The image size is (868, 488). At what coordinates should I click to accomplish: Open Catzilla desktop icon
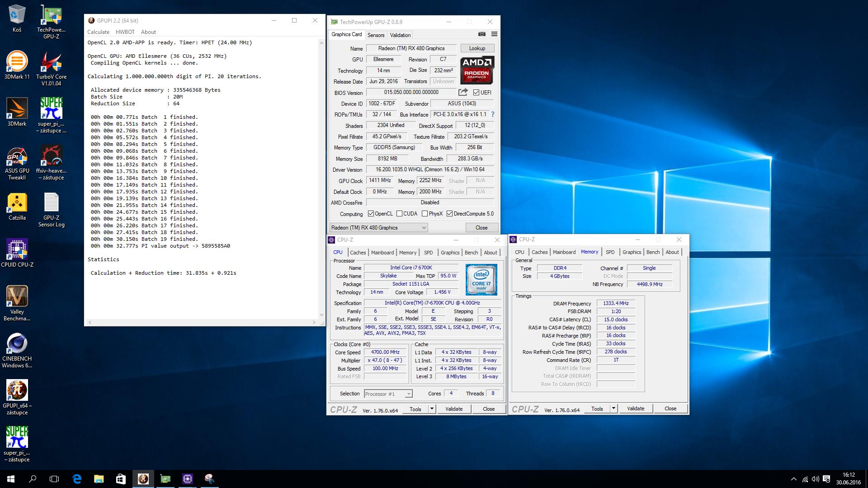click(17, 206)
